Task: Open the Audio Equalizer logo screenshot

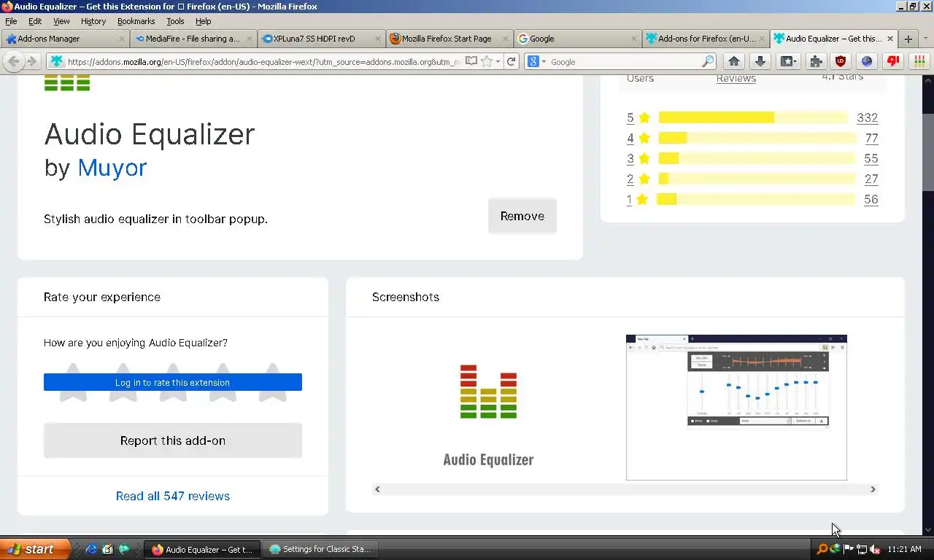Action: pyautogui.click(x=488, y=408)
